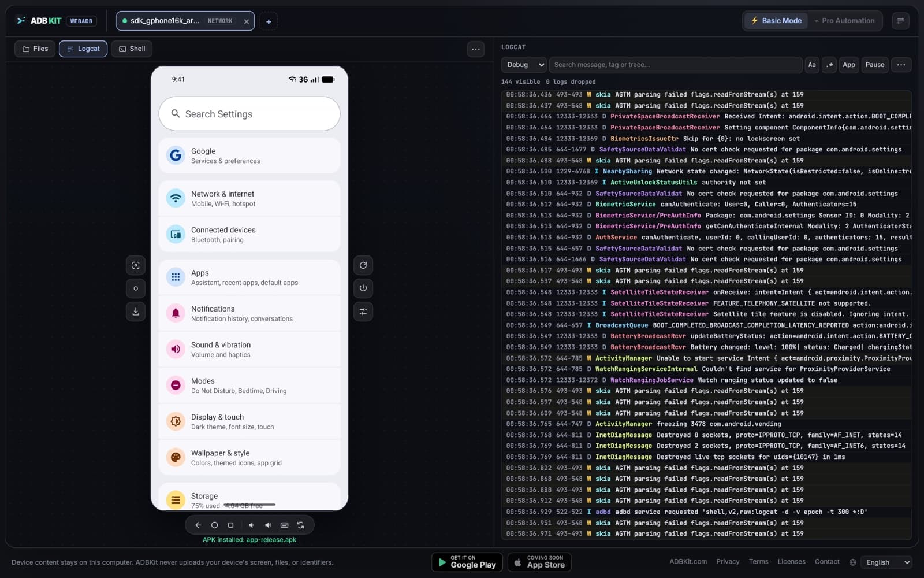The image size is (924, 578).
Task: Open the English language dropdown
Action: (888, 562)
